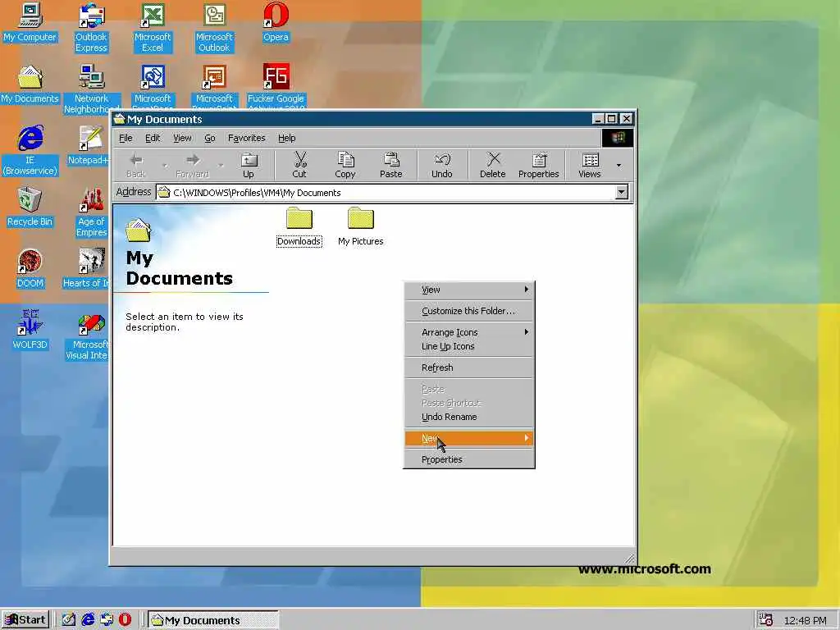Image resolution: width=840 pixels, height=630 pixels.
Task: Click the Windows logo throbber in My Documents
Action: pos(617,138)
